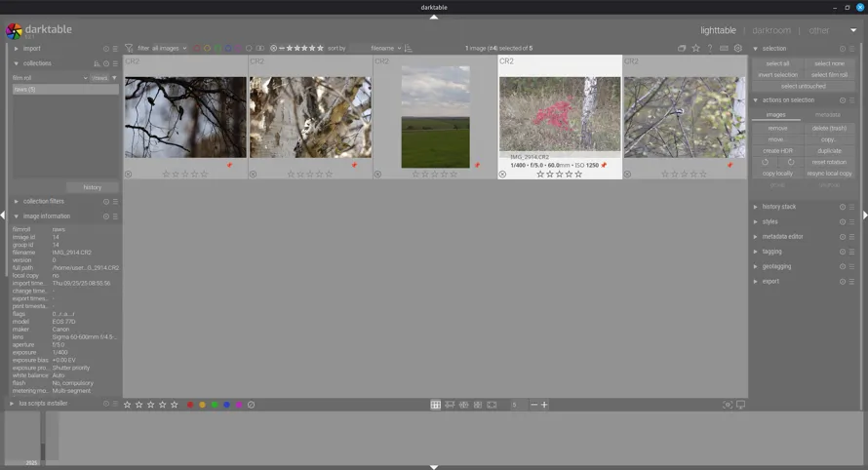Open the metadata tab in actions
Screen dimensions: 868x470
tap(827, 115)
